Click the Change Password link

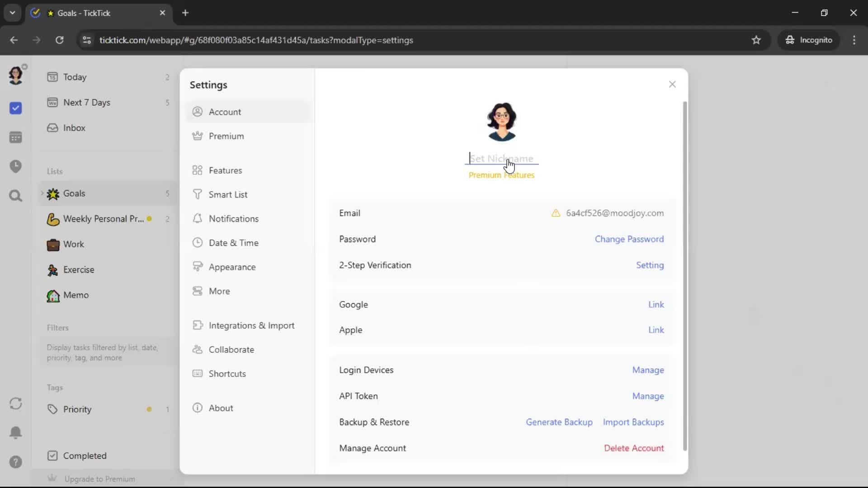click(x=629, y=239)
